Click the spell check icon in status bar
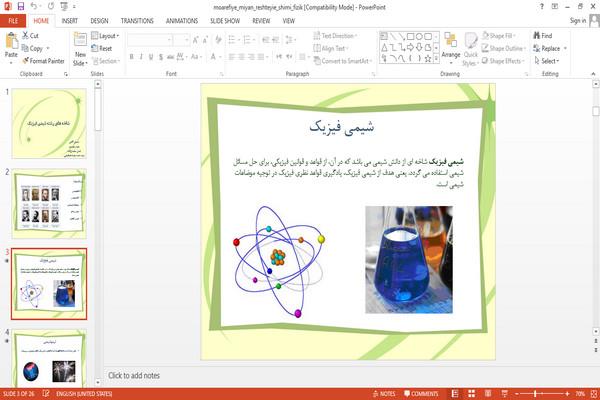The width and height of the screenshot is (600, 400). (x=46, y=393)
